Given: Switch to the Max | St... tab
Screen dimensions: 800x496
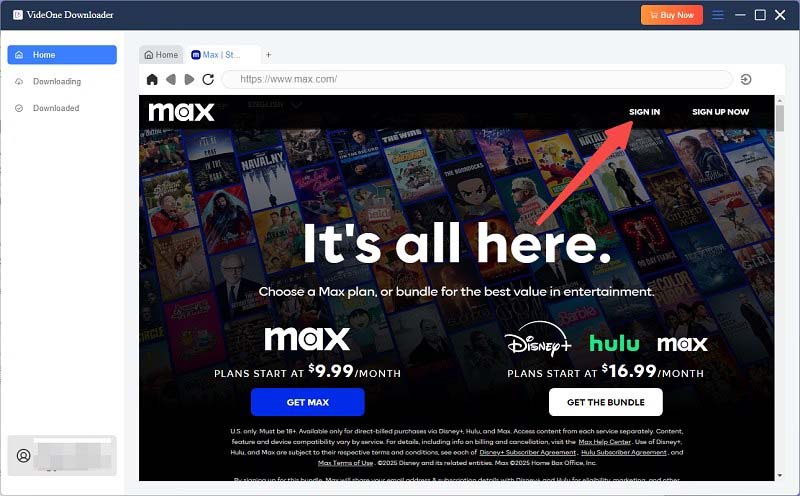Looking at the screenshot, I should (216, 55).
